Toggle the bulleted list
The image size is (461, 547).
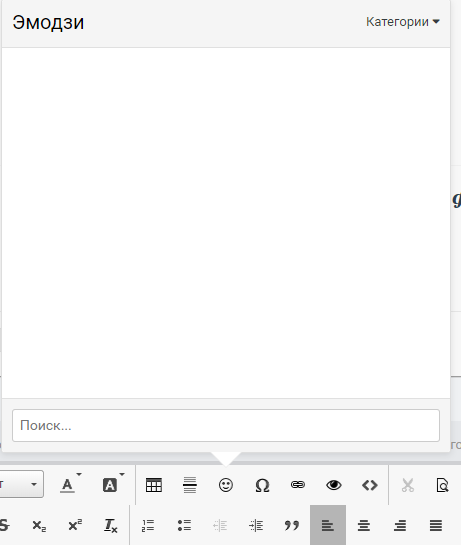click(184, 525)
